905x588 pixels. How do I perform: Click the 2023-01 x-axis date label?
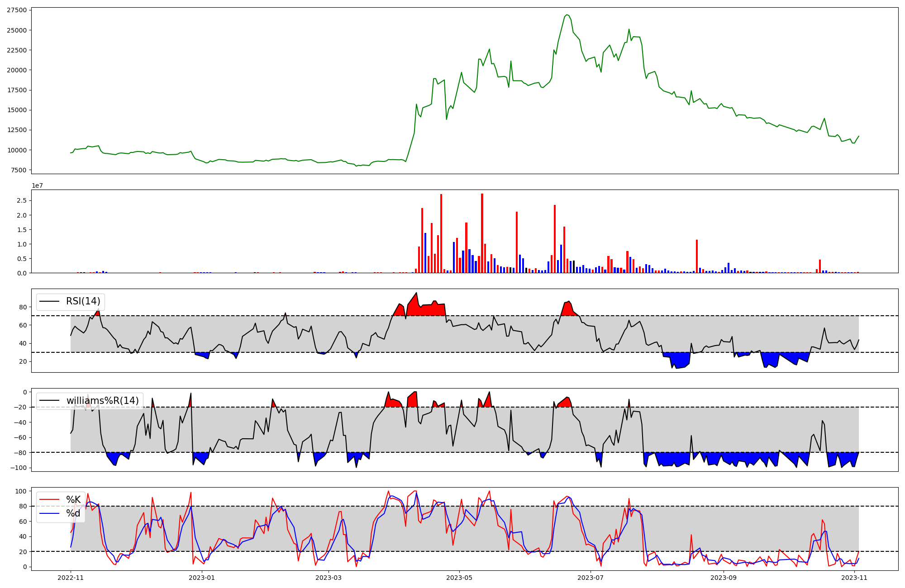pos(201,578)
